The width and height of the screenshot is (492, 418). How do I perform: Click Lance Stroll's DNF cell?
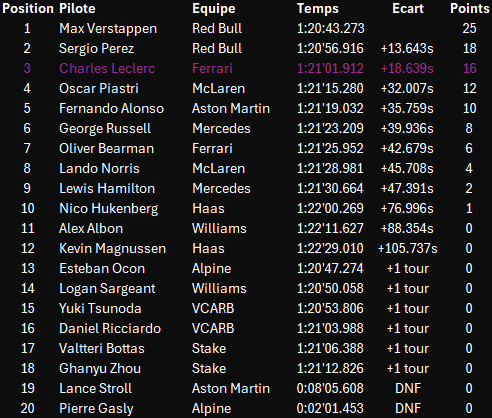[x=408, y=389]
